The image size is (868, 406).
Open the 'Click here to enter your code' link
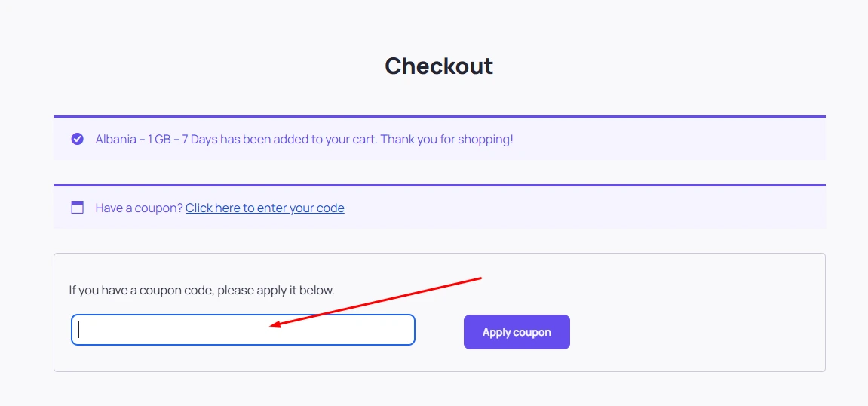[265, 208]
